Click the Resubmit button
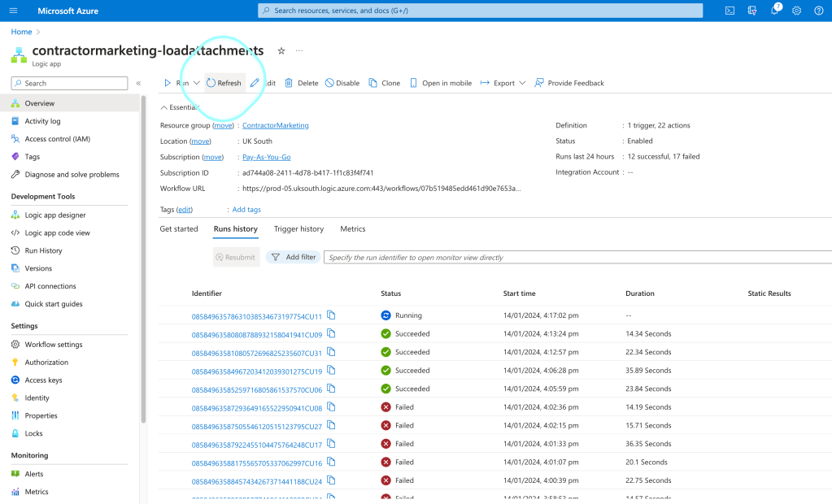 click(236, 258)
